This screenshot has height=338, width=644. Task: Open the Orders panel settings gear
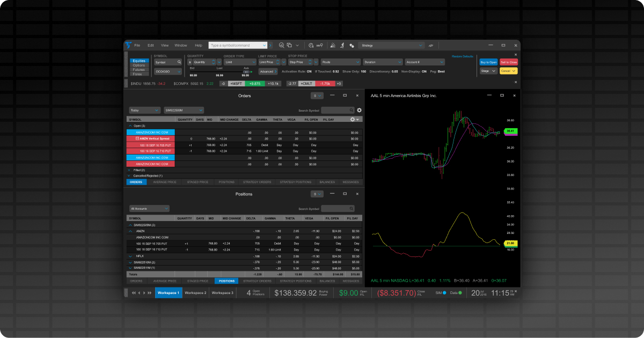(359, 110)
